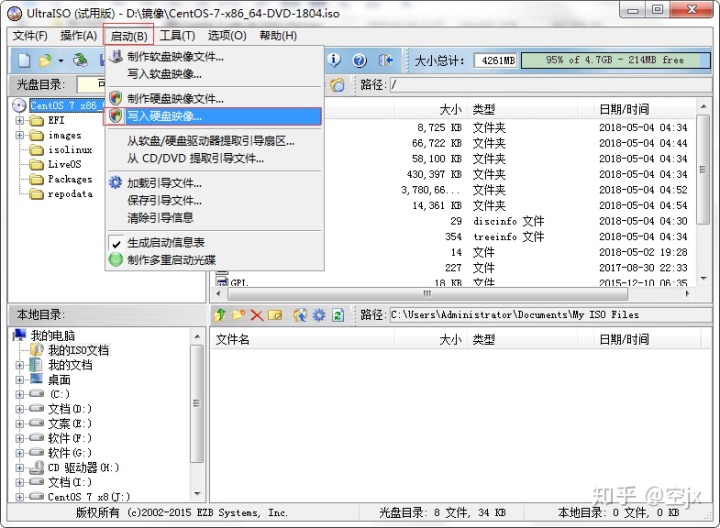Open the 启动(B) menu
720x528 pixels.
[129, 35]
